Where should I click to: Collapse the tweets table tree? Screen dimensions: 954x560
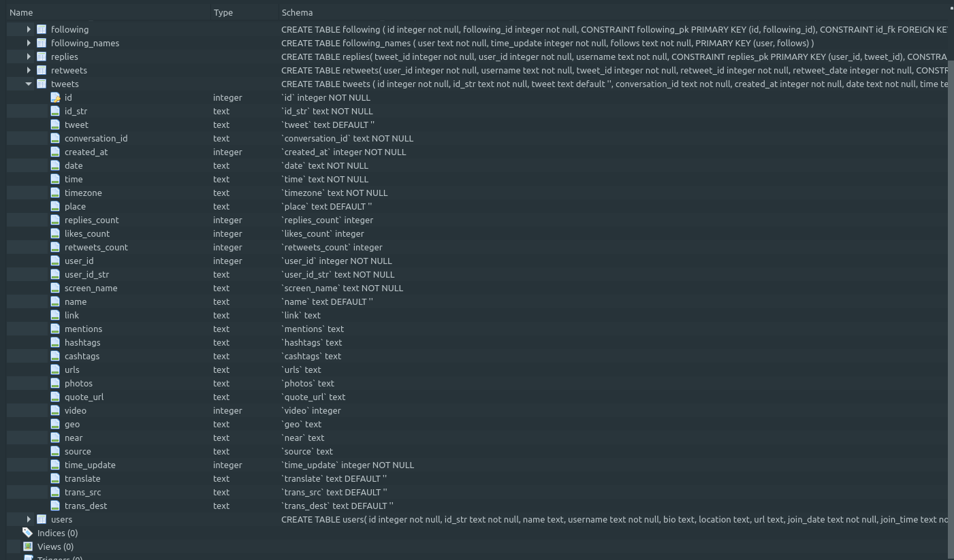point(29,84)
